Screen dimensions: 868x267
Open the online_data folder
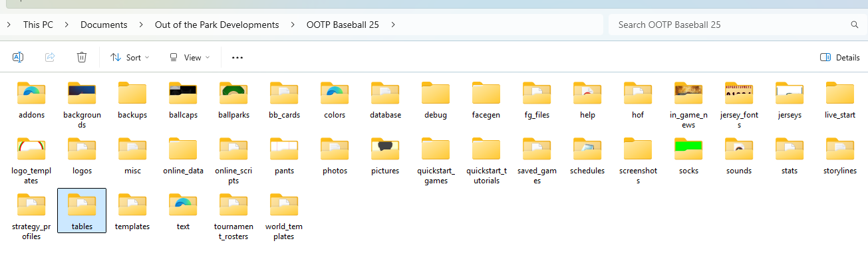pos(183,156)
